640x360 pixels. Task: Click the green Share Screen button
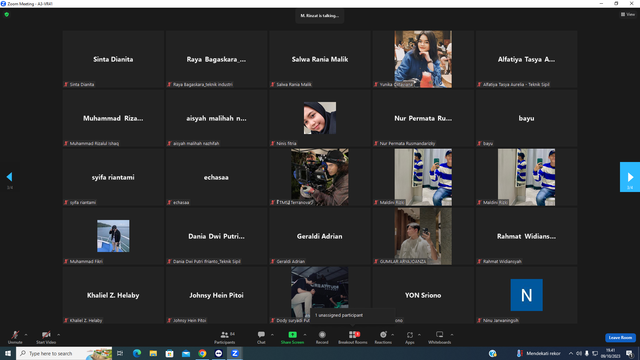point(292,337)
